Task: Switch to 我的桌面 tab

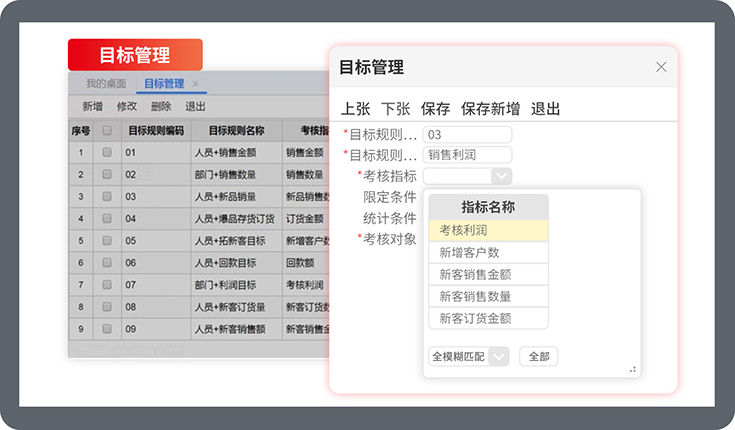Action: [106, 84]
